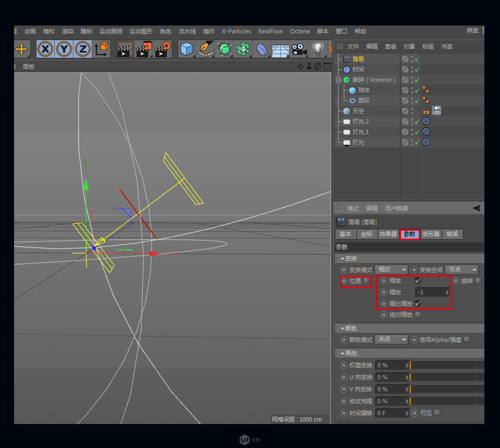The width and height of the screenshot is (500, 448).
Task: Open the X-Particles menu
Action: 236,31
